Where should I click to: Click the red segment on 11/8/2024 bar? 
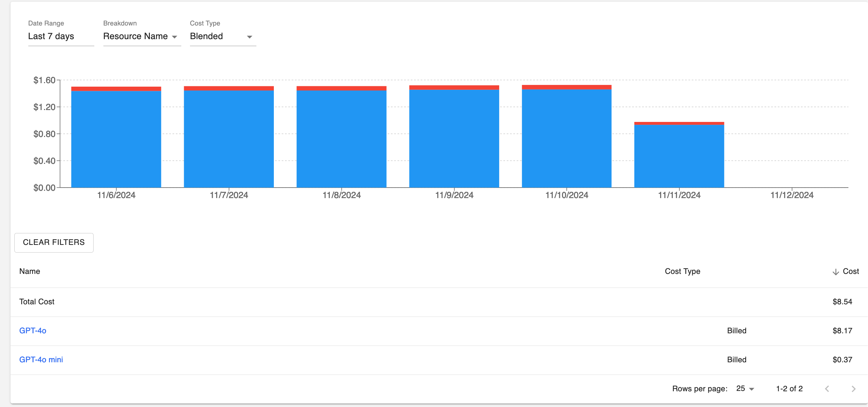(x=341, y=88)
